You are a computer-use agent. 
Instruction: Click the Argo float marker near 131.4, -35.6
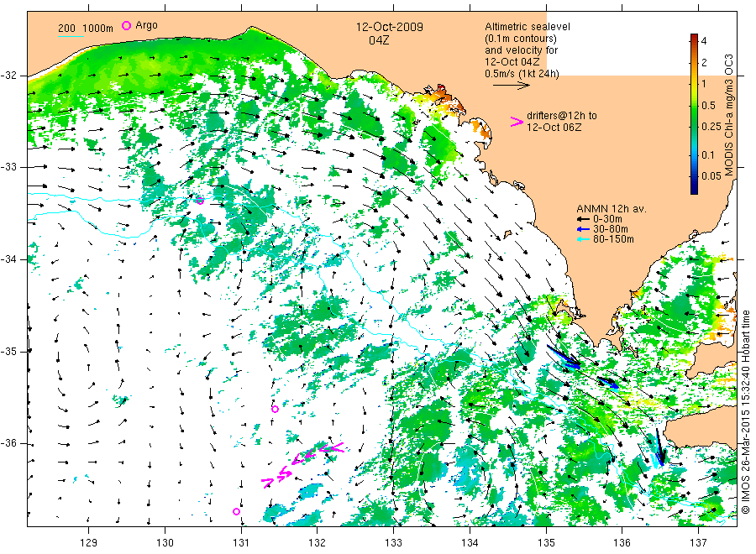click(275, 410)
